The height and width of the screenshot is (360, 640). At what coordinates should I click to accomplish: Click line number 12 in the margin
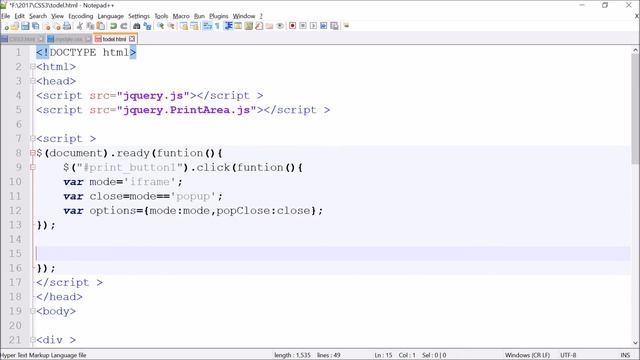(16, 211)
